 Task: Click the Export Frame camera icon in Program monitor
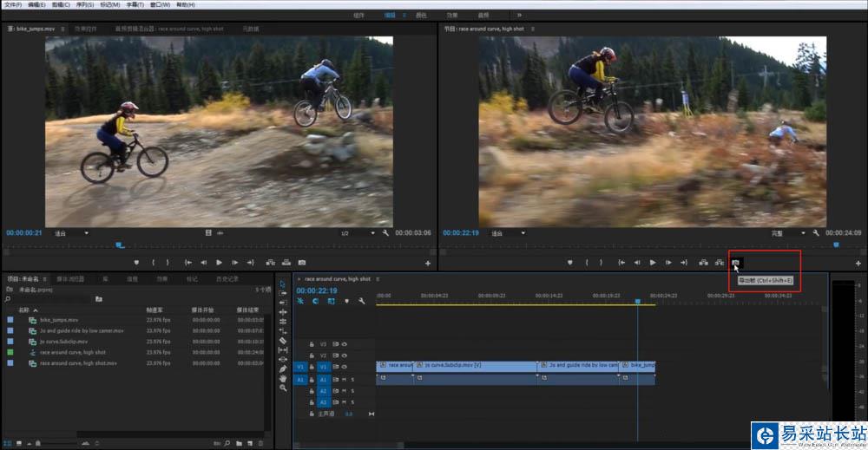point(735,262)
